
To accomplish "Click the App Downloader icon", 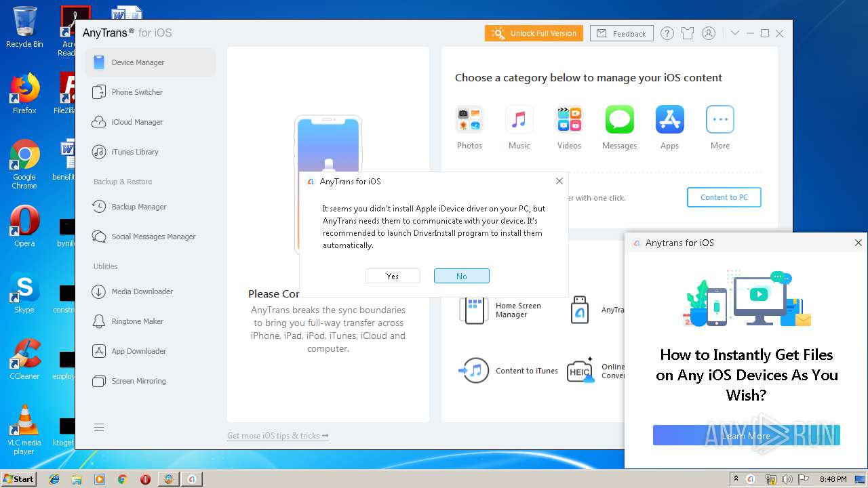I will coord(99,351).
